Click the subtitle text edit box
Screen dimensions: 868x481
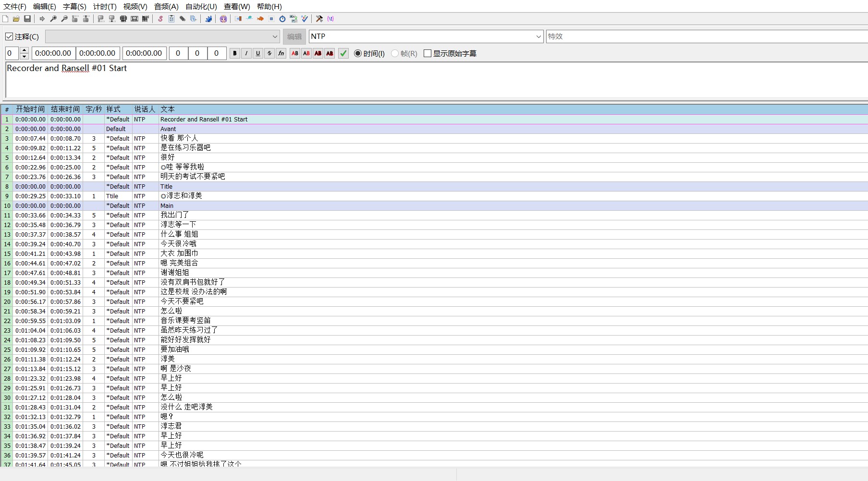(x=437, y=80)
